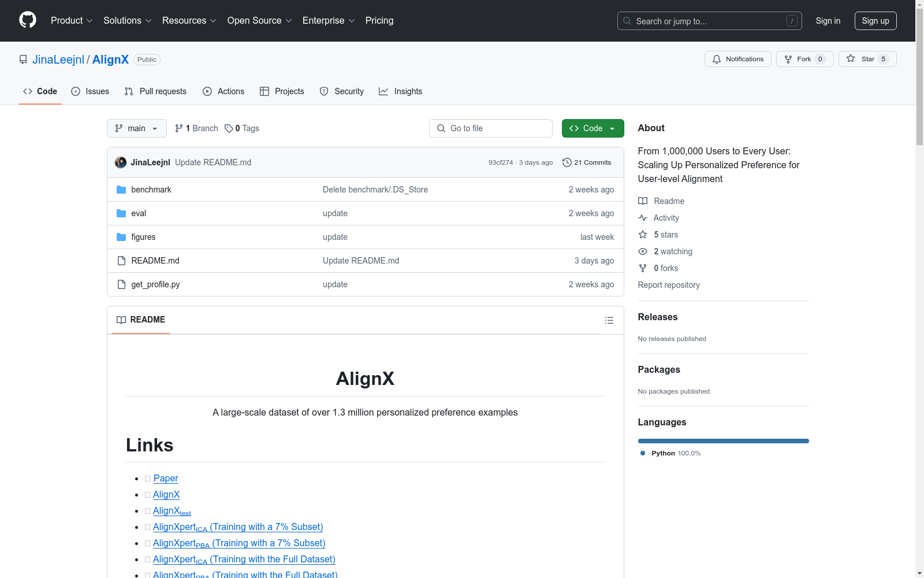Click the pulse icon beside Activity
This screenshot has width=924, height=578.
pyautogui.click(x=643, y=218)
